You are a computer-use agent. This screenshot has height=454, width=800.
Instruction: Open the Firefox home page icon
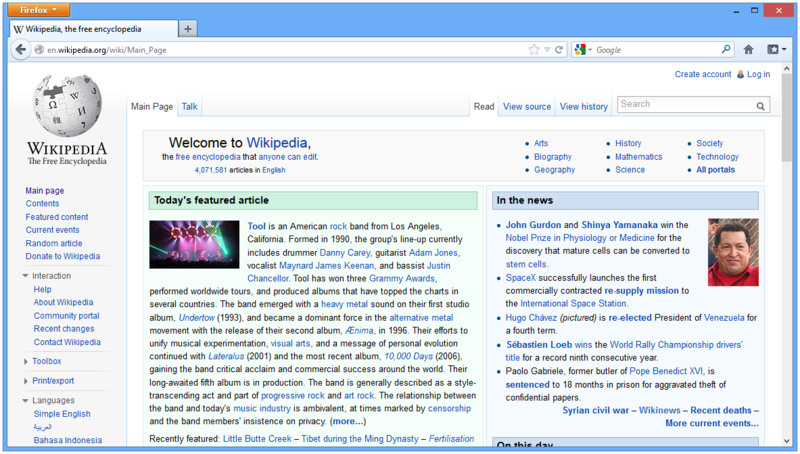[748, 49]
